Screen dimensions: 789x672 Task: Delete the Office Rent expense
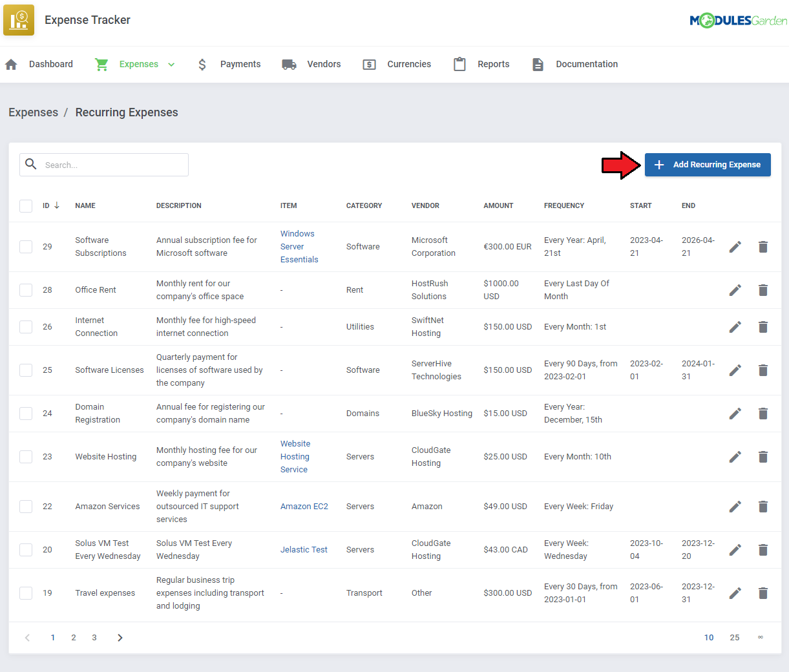pos(763,290)
